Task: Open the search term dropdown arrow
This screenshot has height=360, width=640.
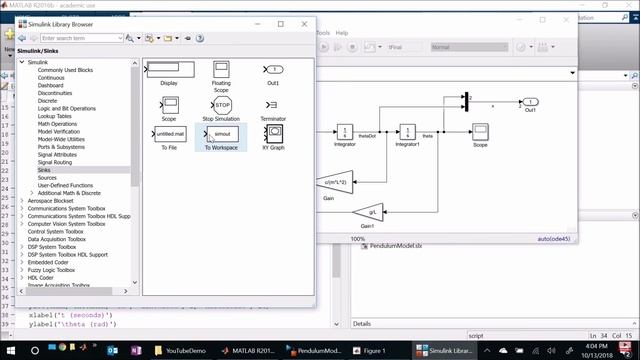Action: (x=120, y=38)
